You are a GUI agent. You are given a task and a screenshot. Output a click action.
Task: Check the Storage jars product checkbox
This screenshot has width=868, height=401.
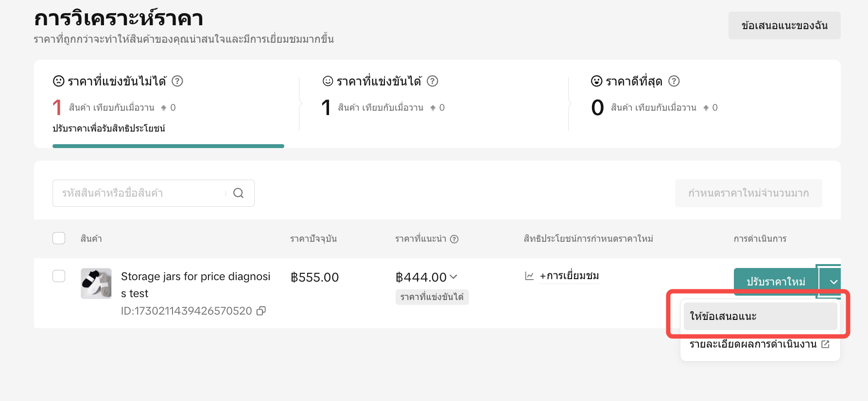pyautogui.click(x=59, y=276)
